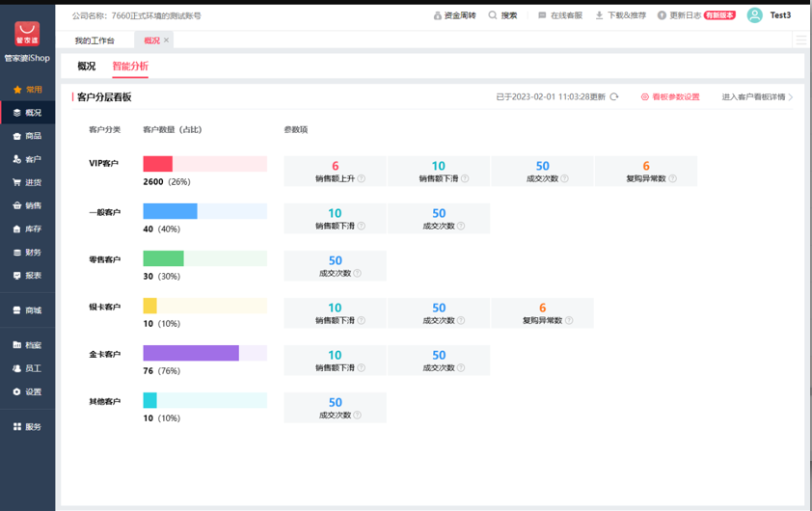Switch to 概况 sub-tab
Screen dimensions: 812x511
tap(87, 67)
